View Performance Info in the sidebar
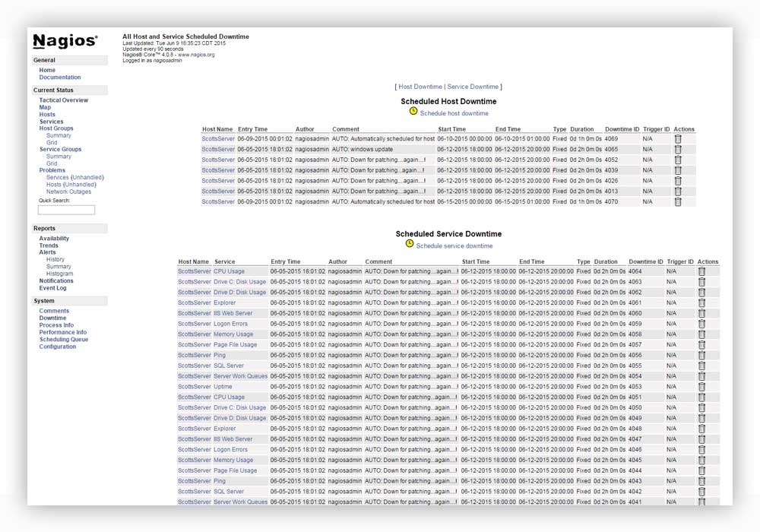The width and height of the screenshot is (760, 532). [x=63, y=332]
